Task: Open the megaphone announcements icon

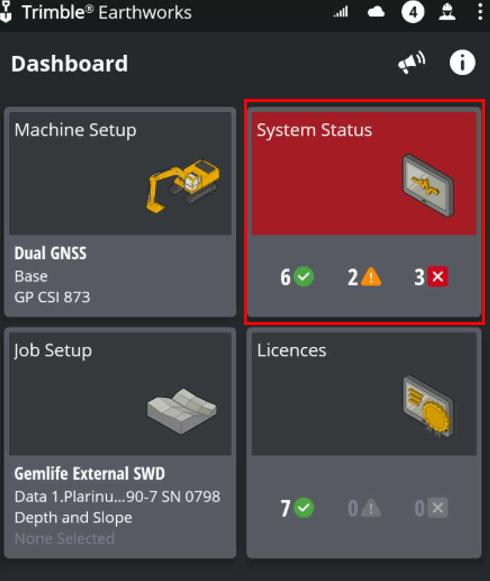Action: click(411, 63)
